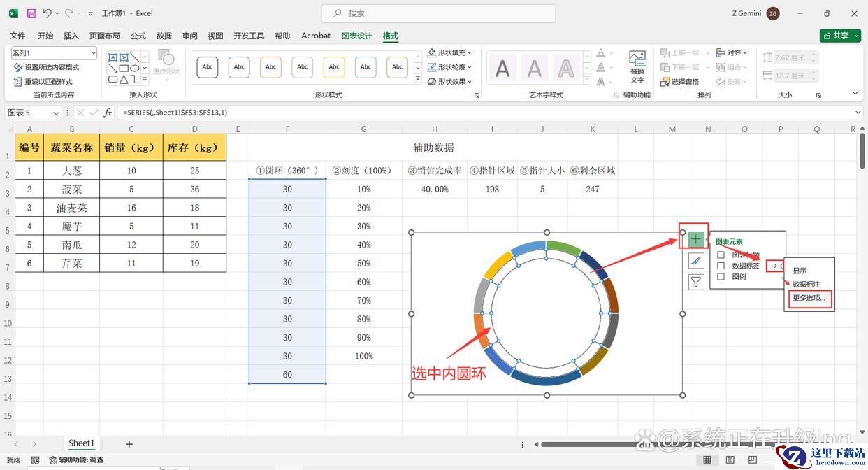The height and width of the screenshot is (470, 868).
Task: Click the search box in title bar
Action: tap(438, 13)
